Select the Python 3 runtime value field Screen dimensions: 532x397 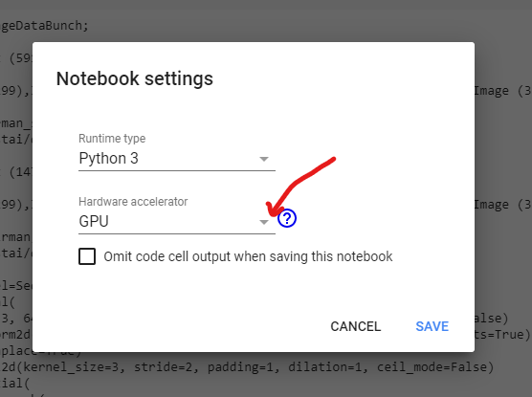pyautogui.click(x=177, y=159)
